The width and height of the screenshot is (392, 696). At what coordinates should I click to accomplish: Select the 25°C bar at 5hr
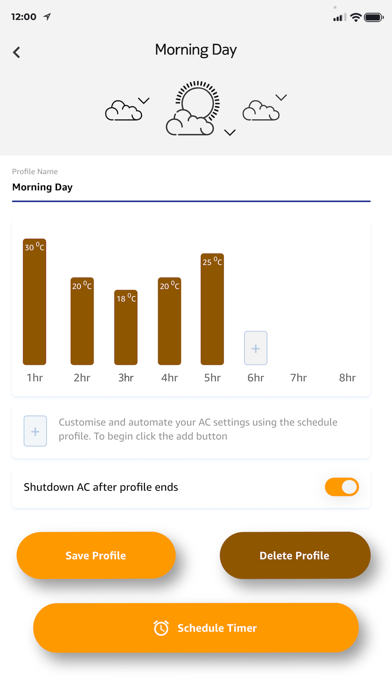pyautogui.click(x=212, y=309)
